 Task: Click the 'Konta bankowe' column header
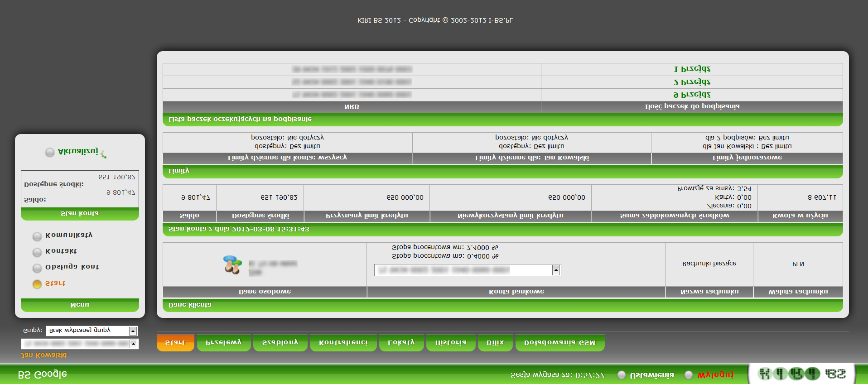516,292
